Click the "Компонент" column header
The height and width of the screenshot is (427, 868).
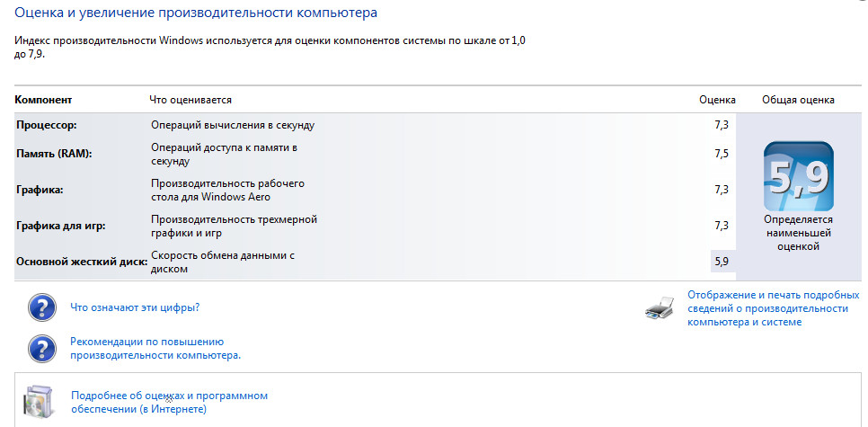click(44, 100)
